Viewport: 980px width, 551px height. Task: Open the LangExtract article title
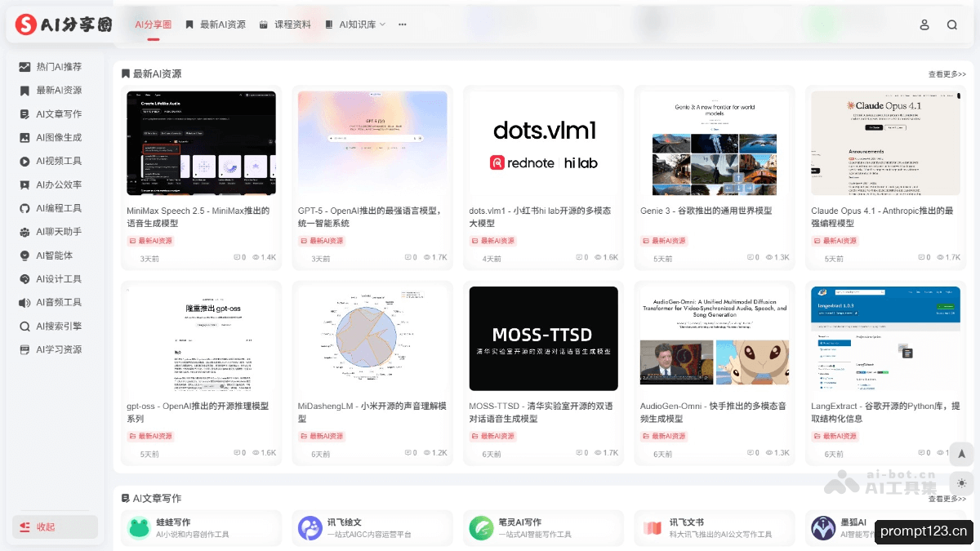coord(885,412)
